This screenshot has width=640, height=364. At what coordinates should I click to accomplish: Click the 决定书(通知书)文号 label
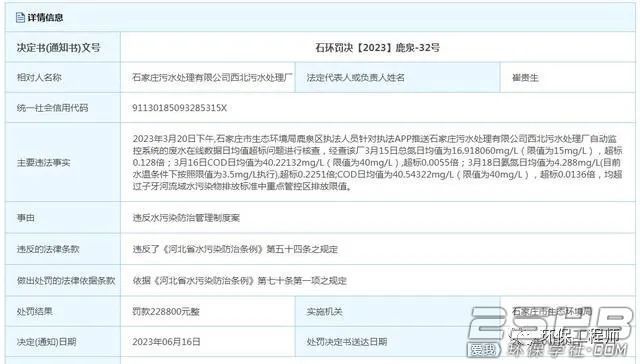coord(58,48)
